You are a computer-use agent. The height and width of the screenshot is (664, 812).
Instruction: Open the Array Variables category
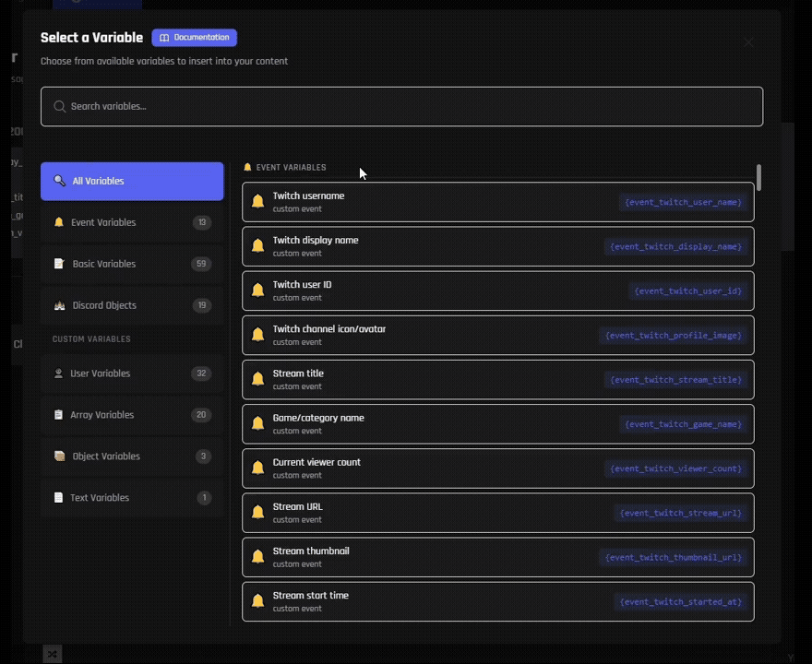(132, 415)
